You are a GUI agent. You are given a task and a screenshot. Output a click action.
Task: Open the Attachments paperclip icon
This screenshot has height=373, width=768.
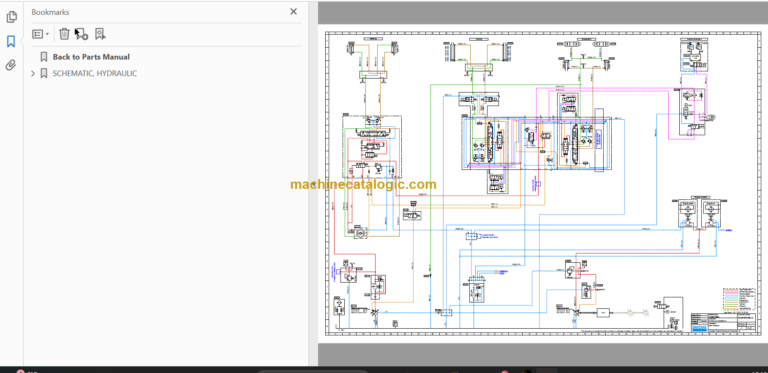pos(11,65)
